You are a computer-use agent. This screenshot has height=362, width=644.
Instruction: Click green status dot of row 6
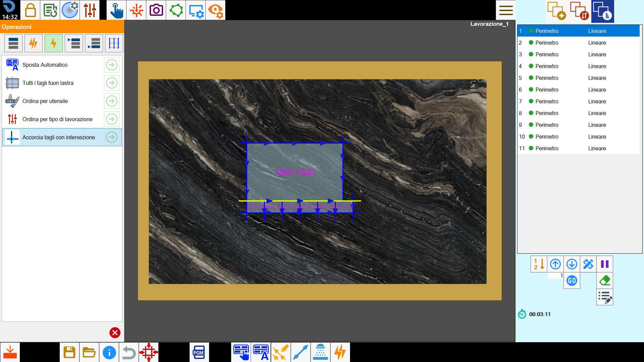(x=531, y=90)
